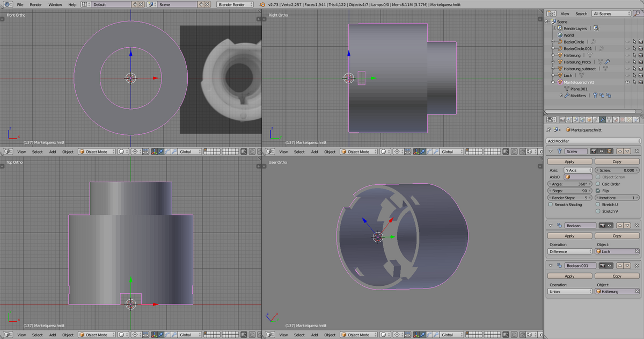This screenshot has width=644, height=339.
Task: Click the Screw modifier name text field
Action: pos(576,152)
